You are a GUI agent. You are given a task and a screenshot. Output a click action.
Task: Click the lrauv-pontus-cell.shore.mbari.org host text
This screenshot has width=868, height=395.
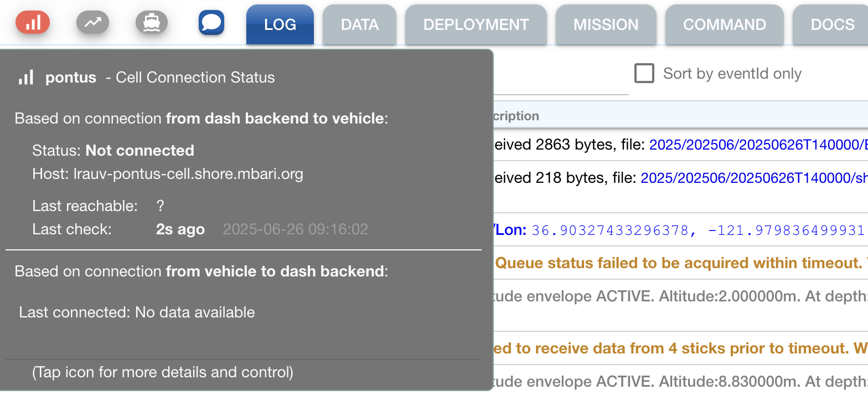click(x=188, y=175)
